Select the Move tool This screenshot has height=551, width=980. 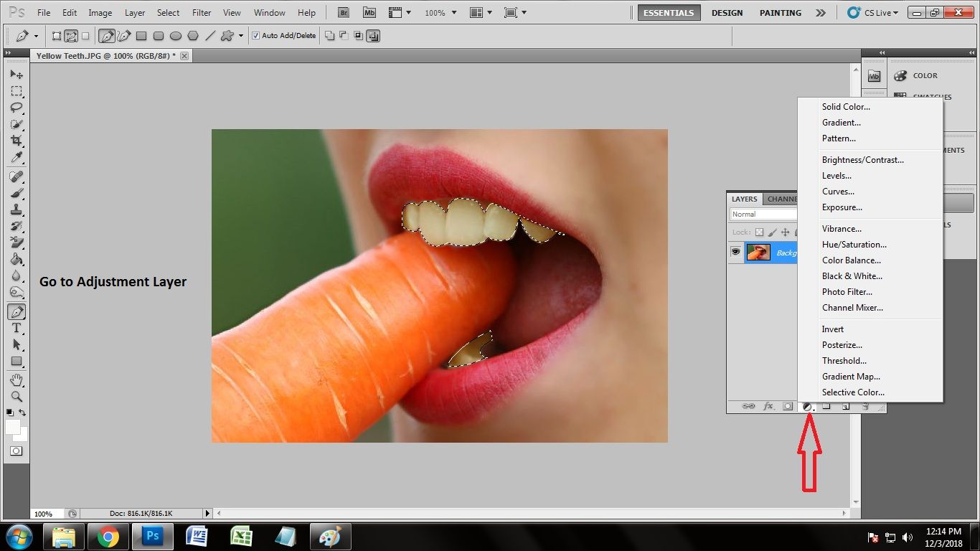[x=16, y=75]
